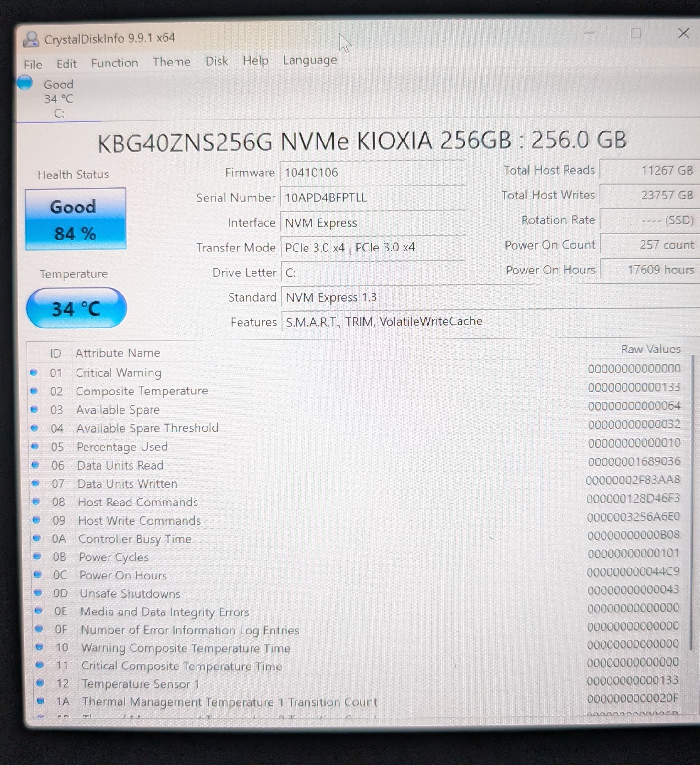Image resolution: width=700 pixels, height=765 pixels.
Task: Click the Total Host Reads value 11267 GB
Action: [x=649, y=170]
